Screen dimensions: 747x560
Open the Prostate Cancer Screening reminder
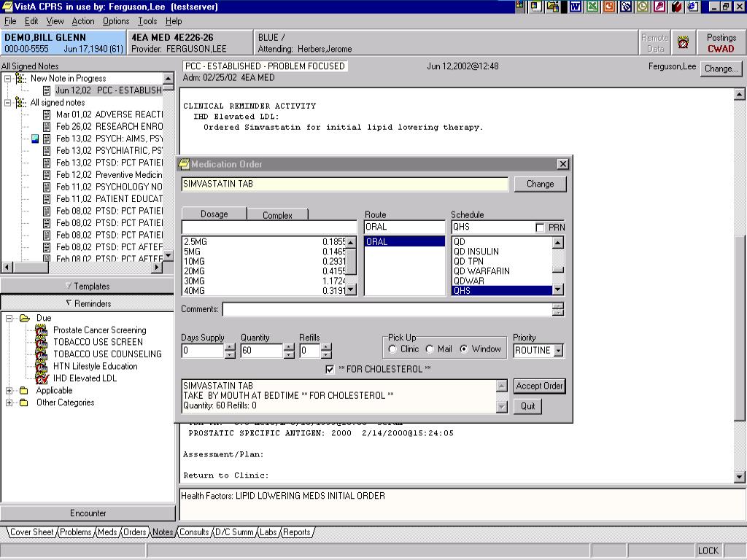tap(99, 330)
